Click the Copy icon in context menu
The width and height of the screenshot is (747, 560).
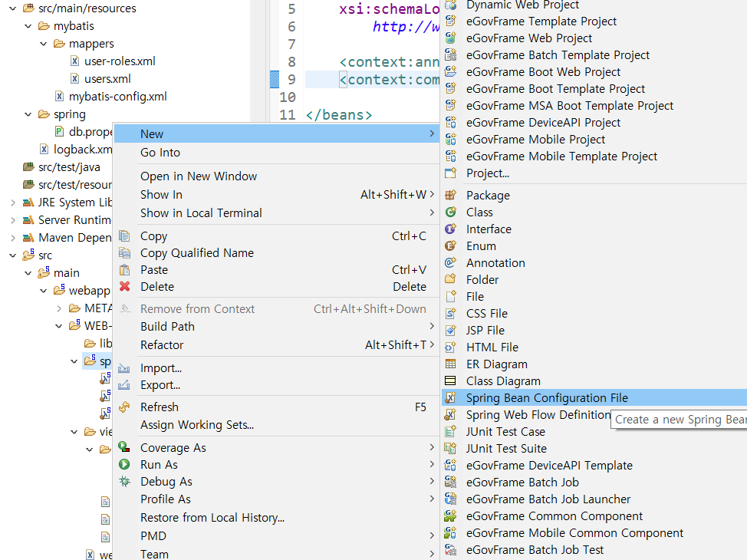[x=124, y=236]
